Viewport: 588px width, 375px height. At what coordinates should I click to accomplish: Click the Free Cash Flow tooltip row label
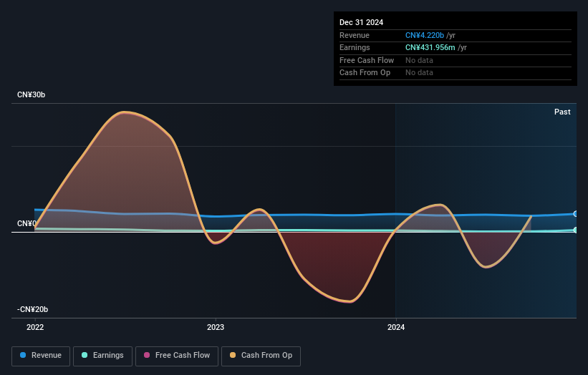[367, 60]
